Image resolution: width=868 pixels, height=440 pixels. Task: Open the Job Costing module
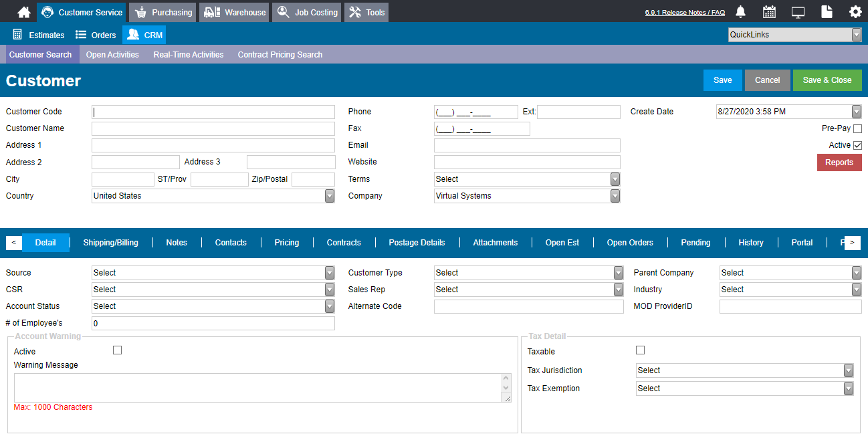tap(306, 12)
